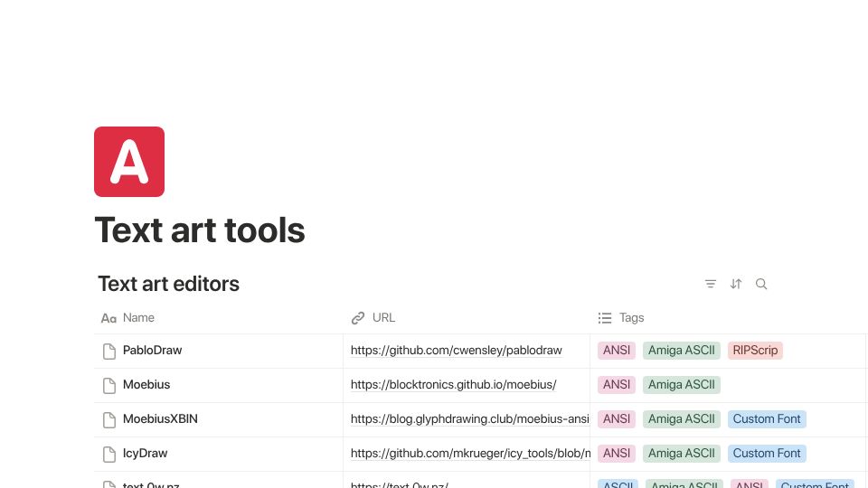Click Custom Font tag in IcyDraw row
Image resolution: width=868 pixels, height=488 pixels.
[x=767, y=453]
